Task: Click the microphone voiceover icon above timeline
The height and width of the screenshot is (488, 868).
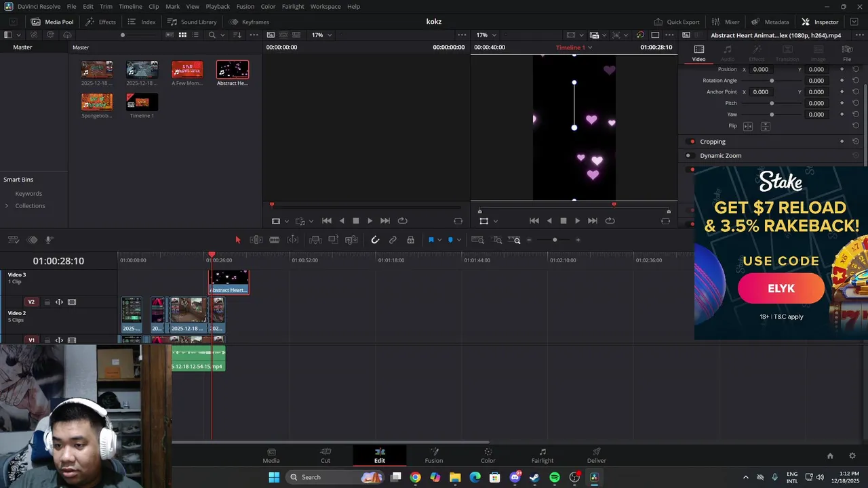Action: 50,240
